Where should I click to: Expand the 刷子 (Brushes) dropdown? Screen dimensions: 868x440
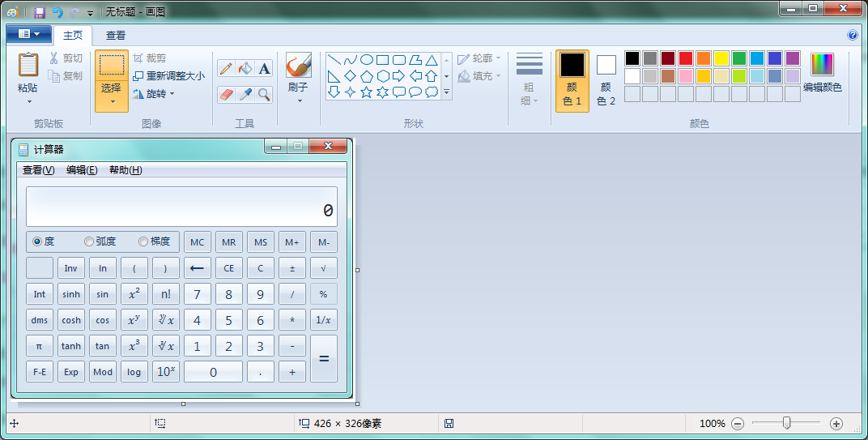[x=299, y=100]
